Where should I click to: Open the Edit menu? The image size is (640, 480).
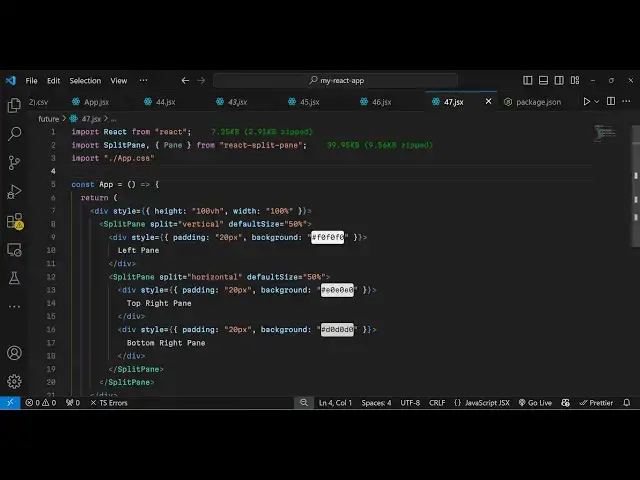click(x=53, y=81)
